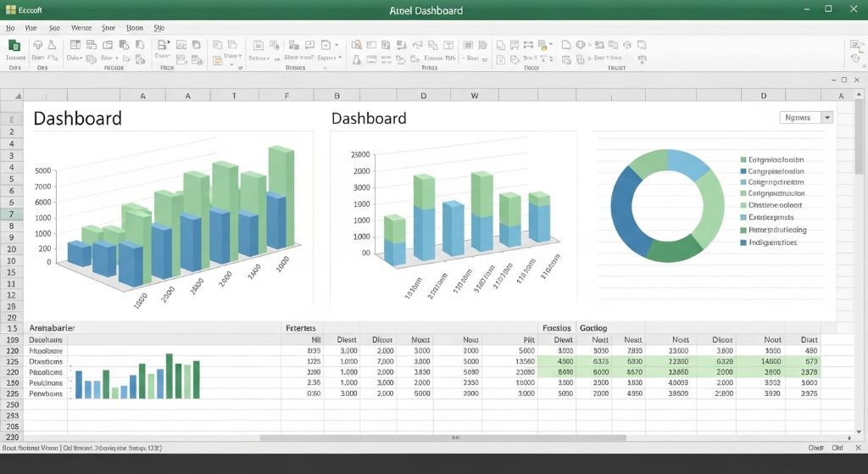868x474 pixels.
Task: Open the Stre menu
Action: click(x=108, y=28)
